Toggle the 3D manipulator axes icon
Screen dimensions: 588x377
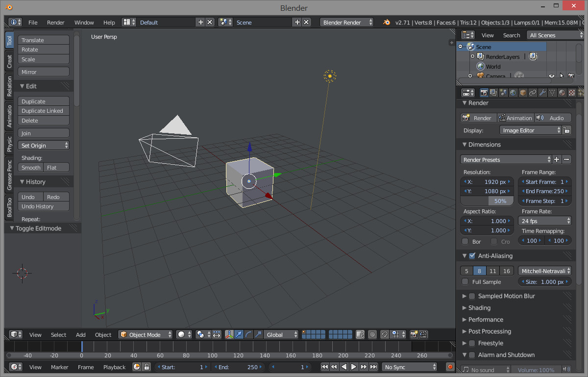[x=229, y=334]
